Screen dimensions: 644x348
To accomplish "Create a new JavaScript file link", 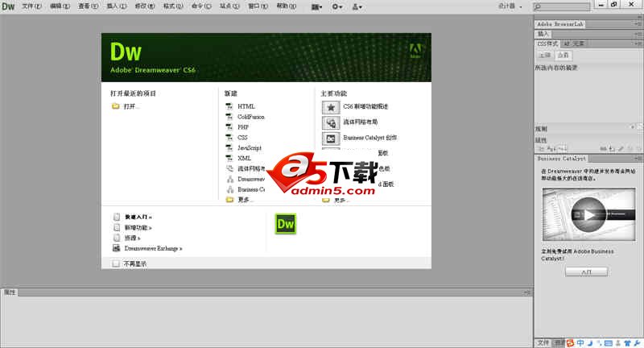I will (x=250, y=148).
